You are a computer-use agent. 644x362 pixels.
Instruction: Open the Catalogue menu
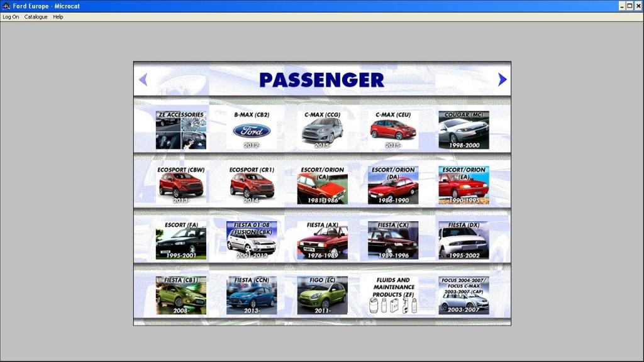[36, 17]
